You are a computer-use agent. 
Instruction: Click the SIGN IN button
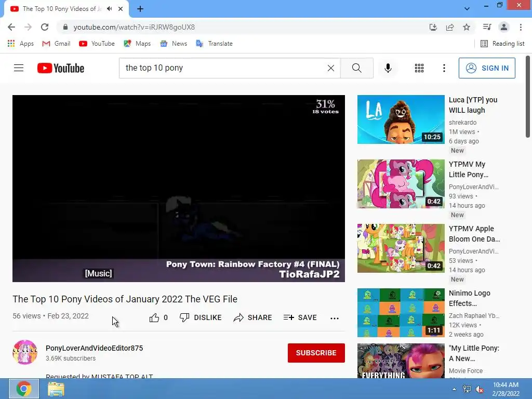pos(486,68)
